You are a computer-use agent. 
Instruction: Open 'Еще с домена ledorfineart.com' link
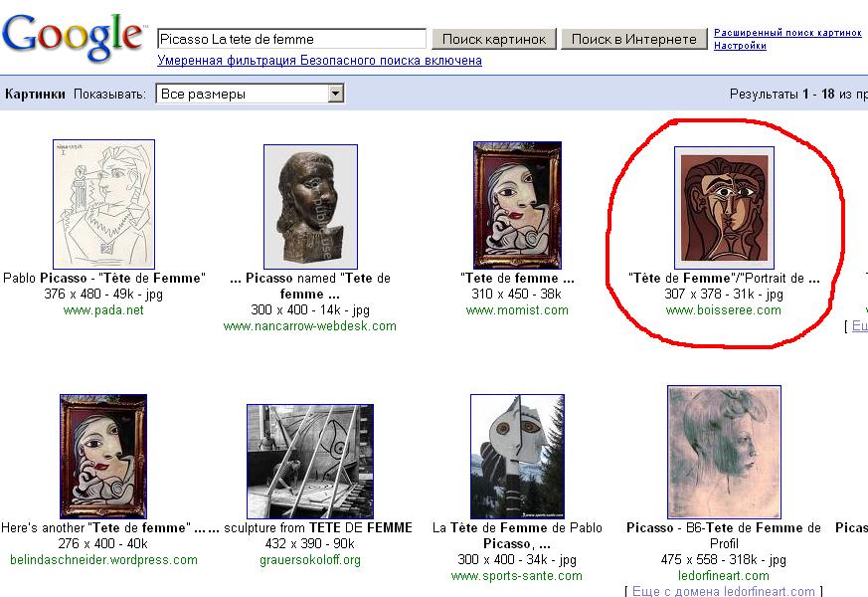click(723, 591)
